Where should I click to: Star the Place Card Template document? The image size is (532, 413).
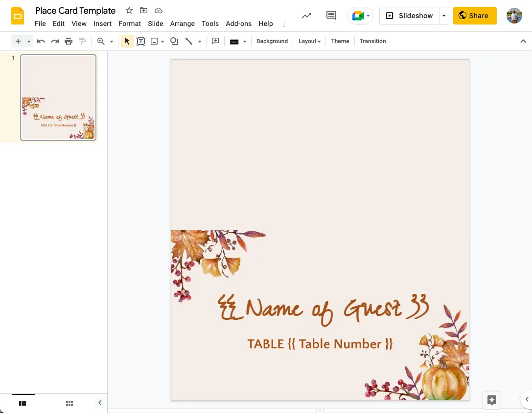pyautogui.click(x=129, y=10)
